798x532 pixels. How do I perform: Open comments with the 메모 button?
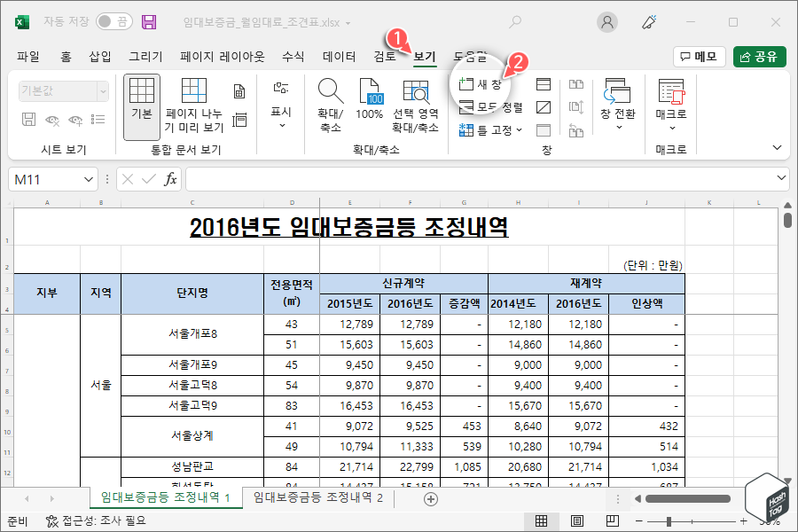[x=703, y=55]
